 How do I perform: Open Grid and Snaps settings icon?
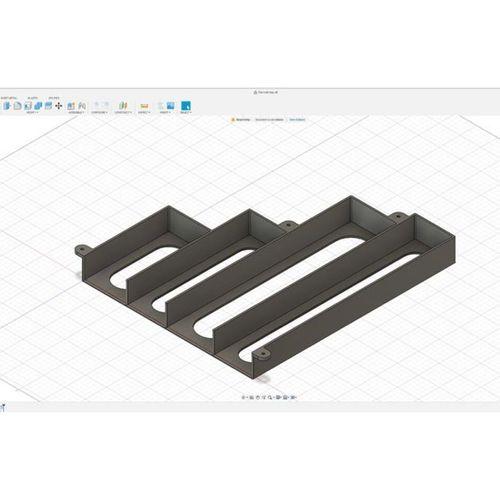(x=286, y=397)
